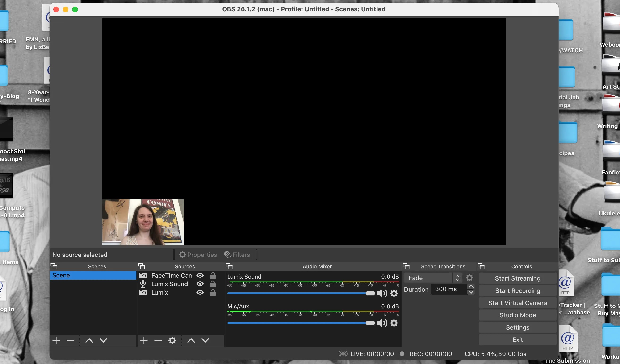Decrease transition duration with down stepper
The height and width of the screenshot is (364, 620).
tap(471, 292)
